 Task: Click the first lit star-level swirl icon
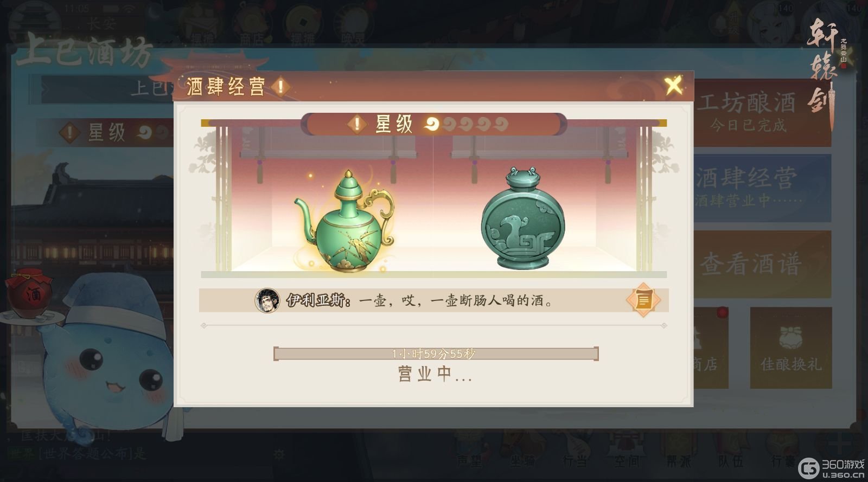[432, 124]
